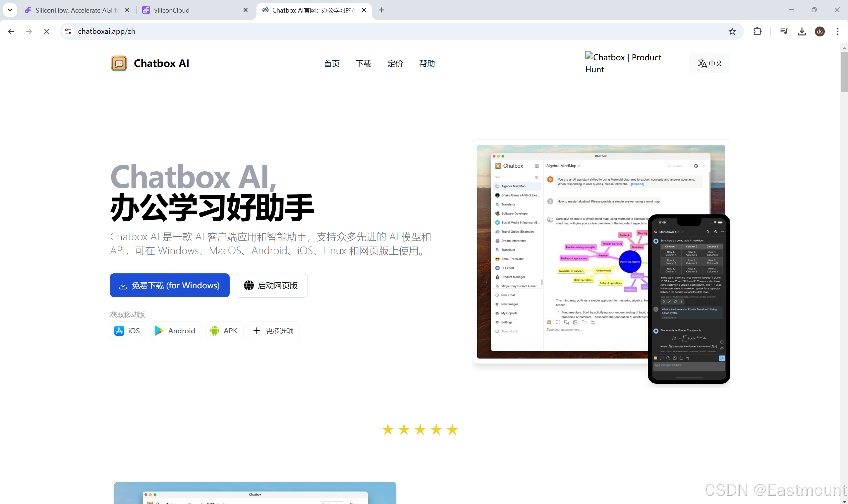Click the 启动网页版 button
Image resolution: width=848 pixels, height=504 pixels.
coord(271,285)
